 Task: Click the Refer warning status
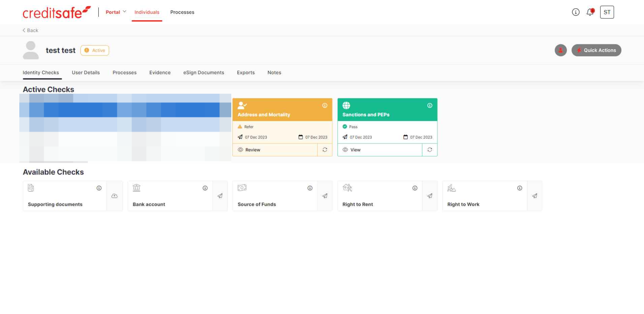pyautogui.click(x=246, y=127)
